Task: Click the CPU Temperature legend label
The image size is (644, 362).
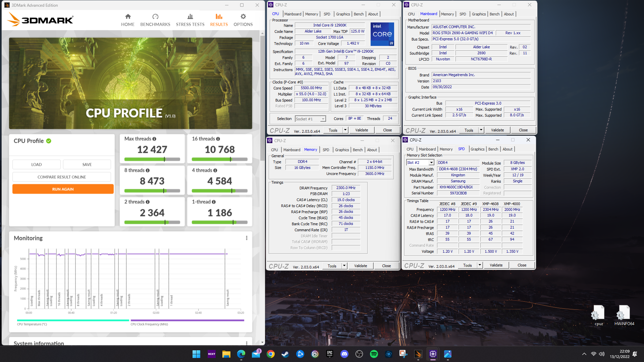Action: (32, 324)
